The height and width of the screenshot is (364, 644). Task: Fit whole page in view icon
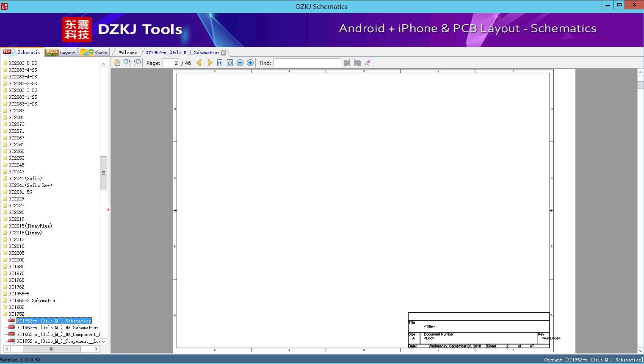[x=230, y=63]
